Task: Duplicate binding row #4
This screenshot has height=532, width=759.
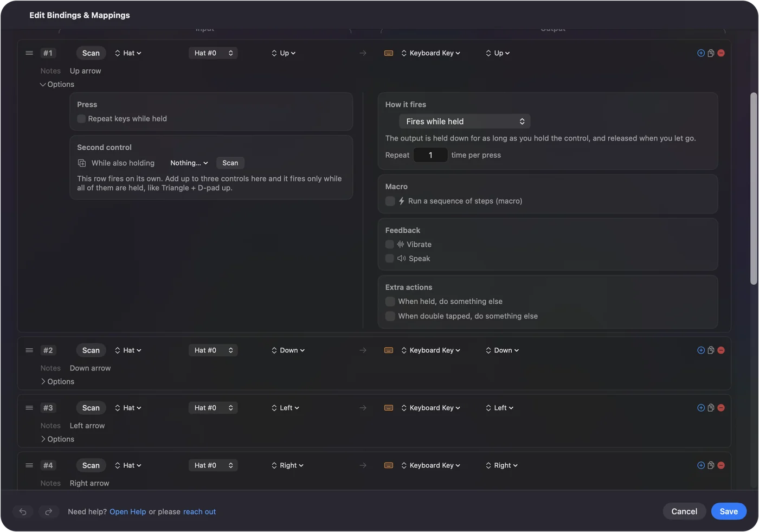Action: (x=711, y=465)
